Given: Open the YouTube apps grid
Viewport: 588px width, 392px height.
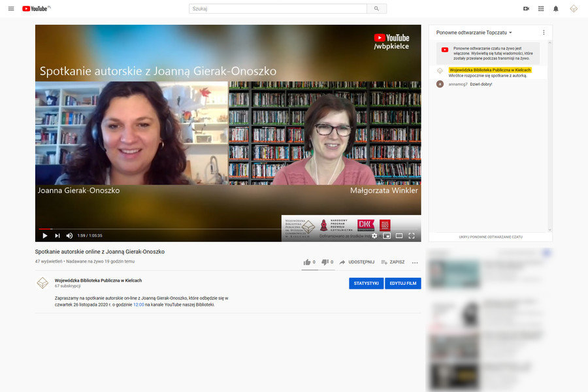Looking at the screenshot, I should point(541,8).
